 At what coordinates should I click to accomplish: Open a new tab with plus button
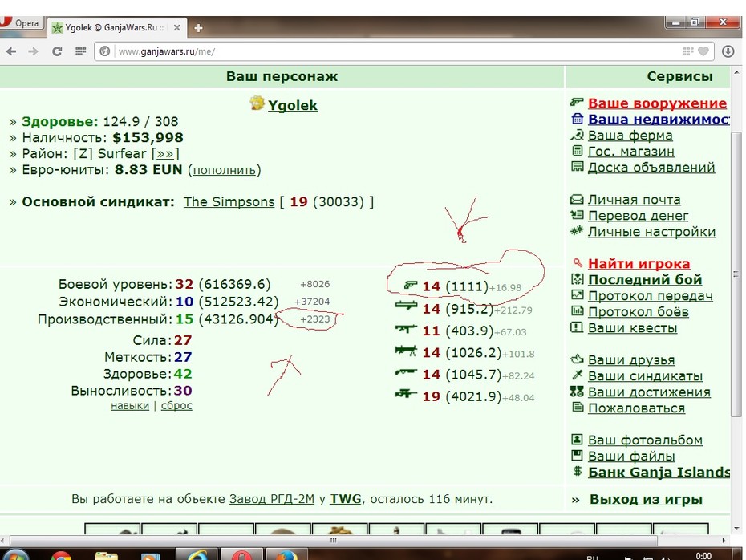point(198,28)
